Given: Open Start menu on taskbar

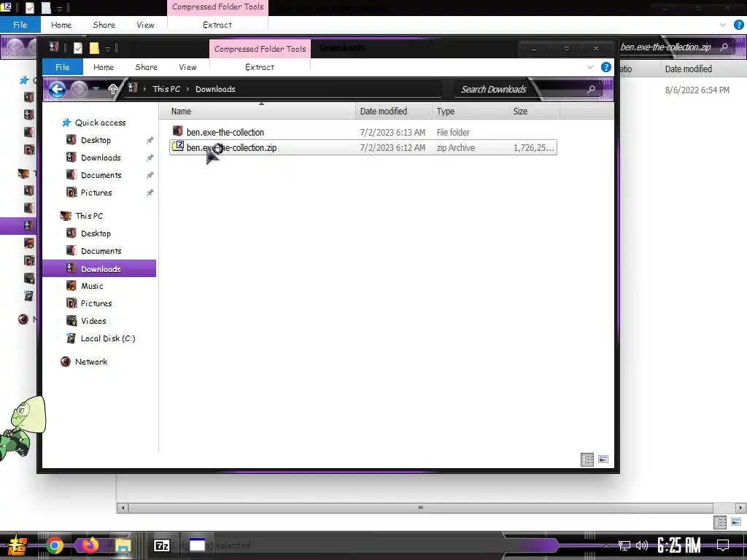Looking at the screenshot, I should (x=18, y=545).
